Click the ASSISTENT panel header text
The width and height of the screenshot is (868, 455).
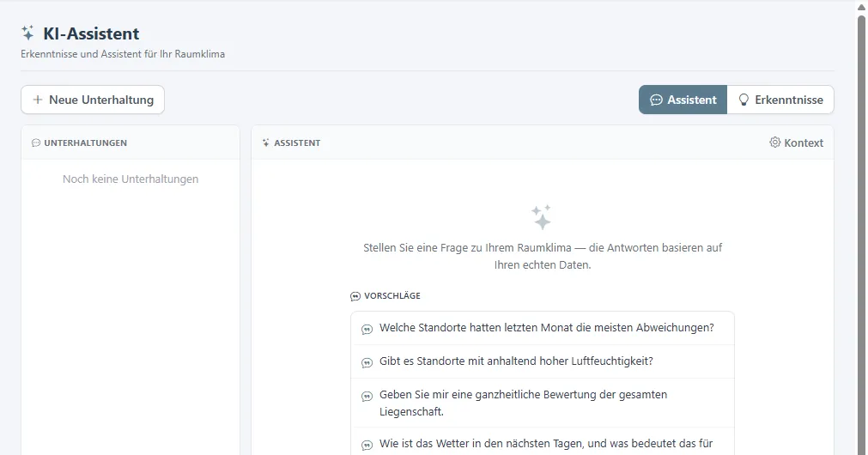click(x=297, y=143)
